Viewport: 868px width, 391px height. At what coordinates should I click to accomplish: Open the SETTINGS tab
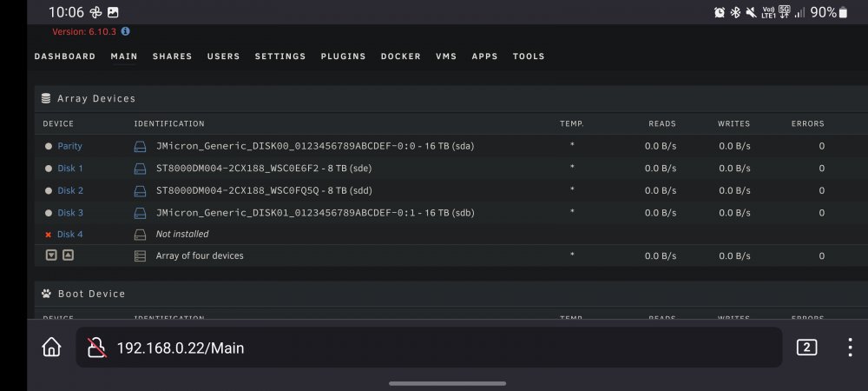(280, 56)
